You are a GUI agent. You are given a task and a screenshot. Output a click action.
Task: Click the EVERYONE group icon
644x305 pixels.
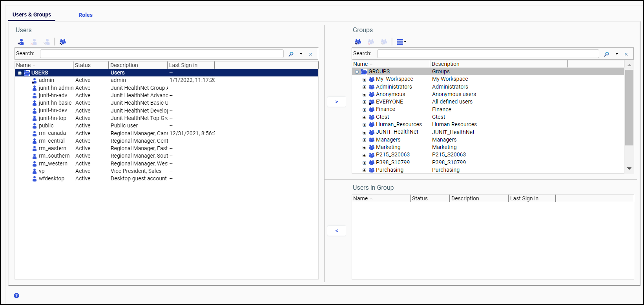click(371, 102)
